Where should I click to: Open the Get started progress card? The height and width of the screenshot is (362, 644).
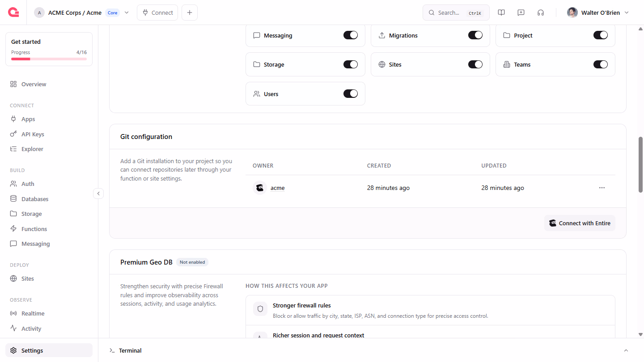point(49,49)
